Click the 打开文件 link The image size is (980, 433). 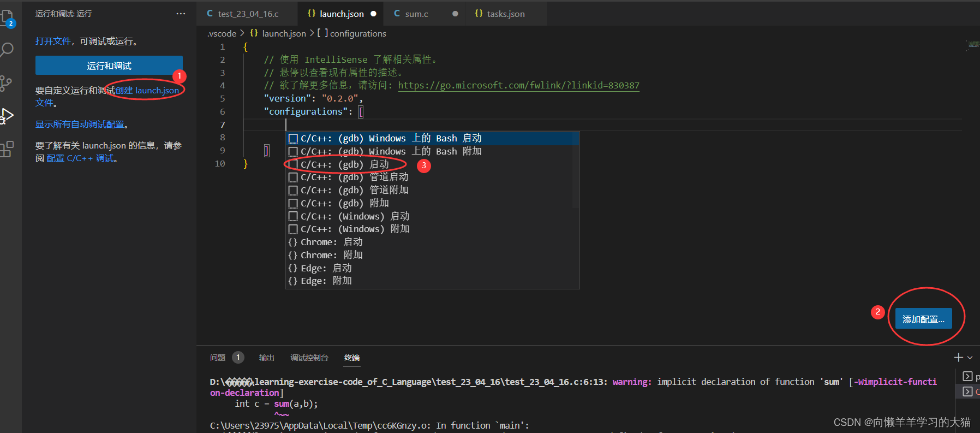(x=53, y=41)
